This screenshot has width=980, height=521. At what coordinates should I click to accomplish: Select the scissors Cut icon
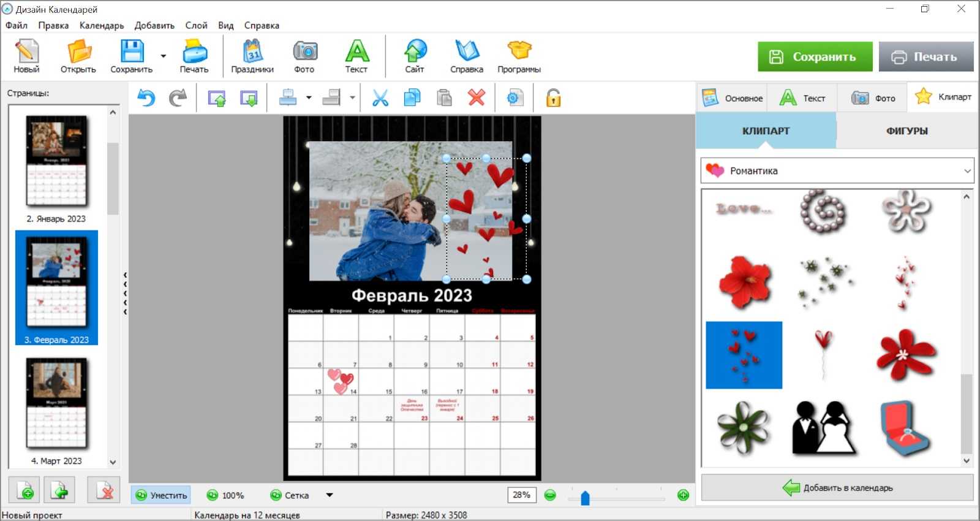coord(380,98)
